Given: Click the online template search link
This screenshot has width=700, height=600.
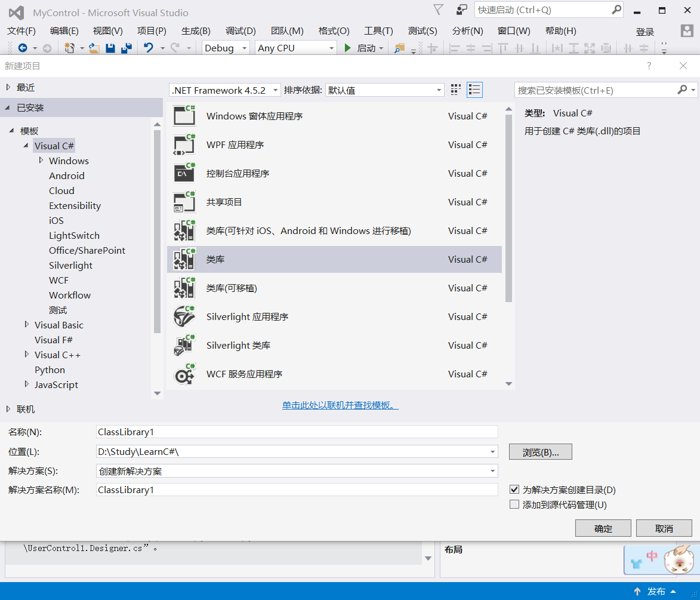Looking at the screenshot, I should (340, 405).
